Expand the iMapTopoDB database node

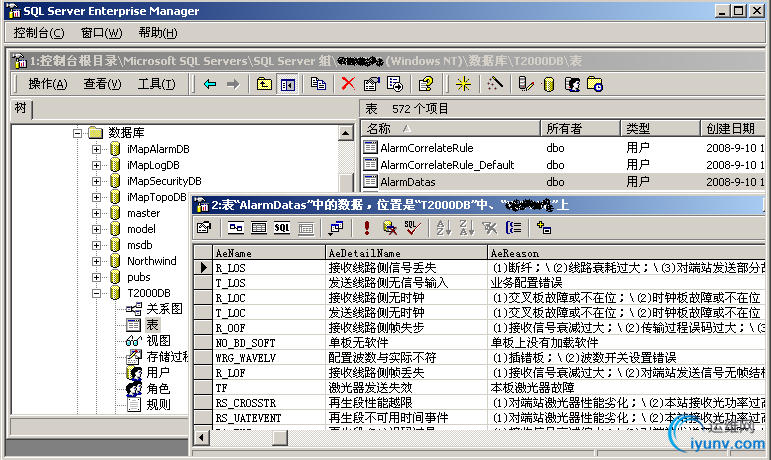96,197
